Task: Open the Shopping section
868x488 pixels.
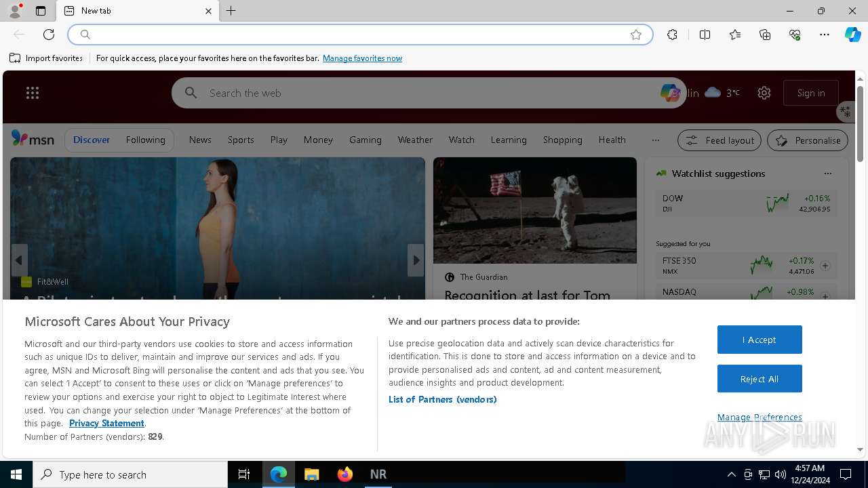Action: [562, 140]
